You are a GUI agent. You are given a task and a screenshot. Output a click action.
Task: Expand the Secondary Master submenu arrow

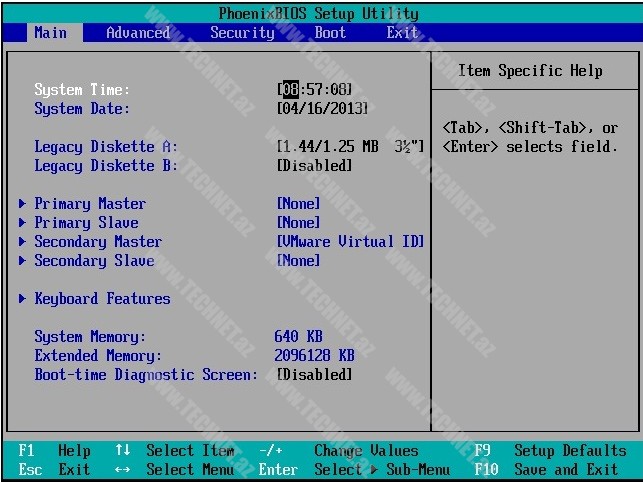(22, 242)
